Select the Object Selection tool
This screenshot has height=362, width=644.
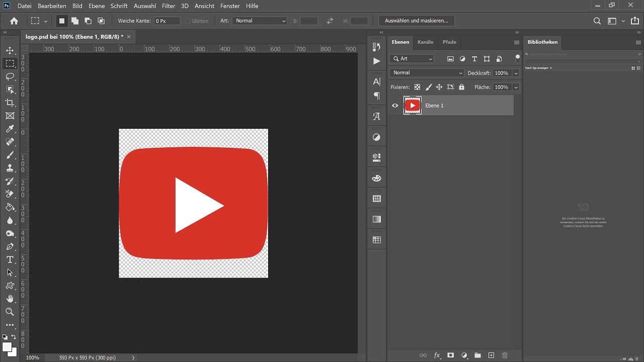click(10, 89)
